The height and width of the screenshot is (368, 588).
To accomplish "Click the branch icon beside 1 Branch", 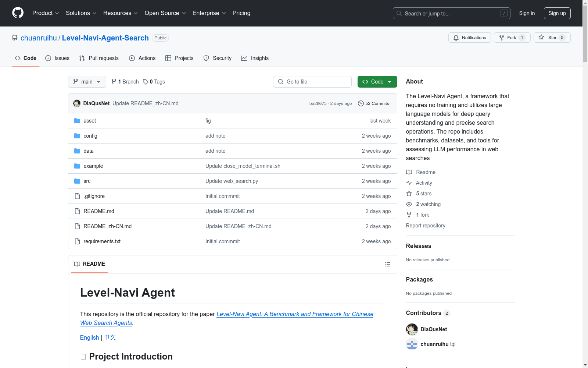I will [x=114, y=82].
